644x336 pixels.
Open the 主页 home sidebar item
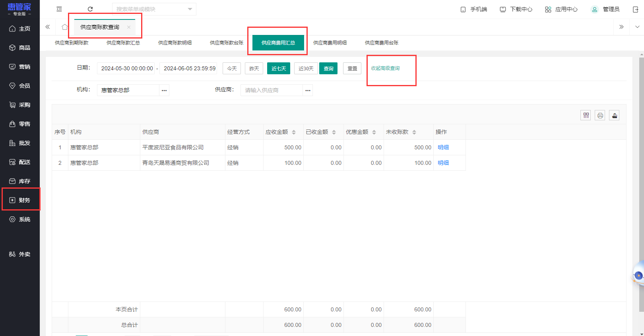click(x=20, y=29)
